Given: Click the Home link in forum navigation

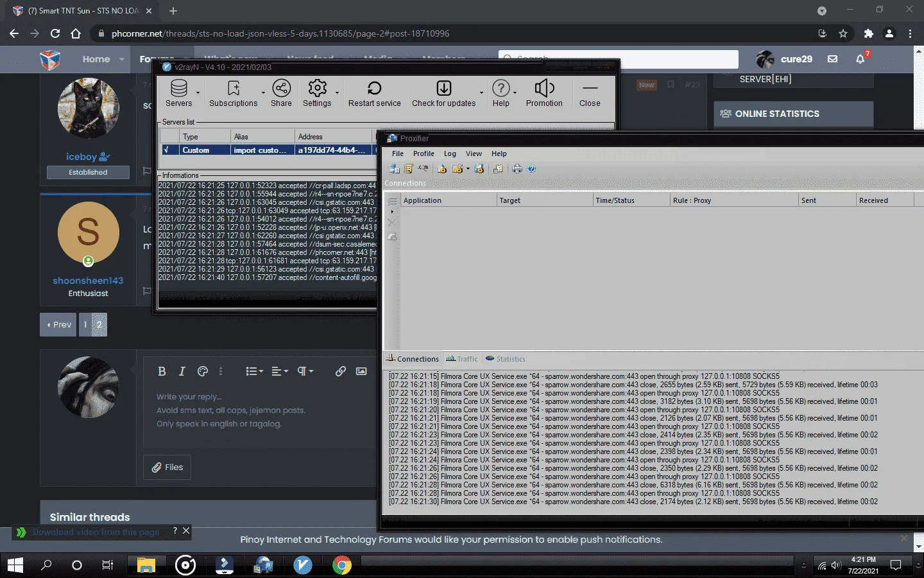Looking at the screenshot, I should (96, 59).
